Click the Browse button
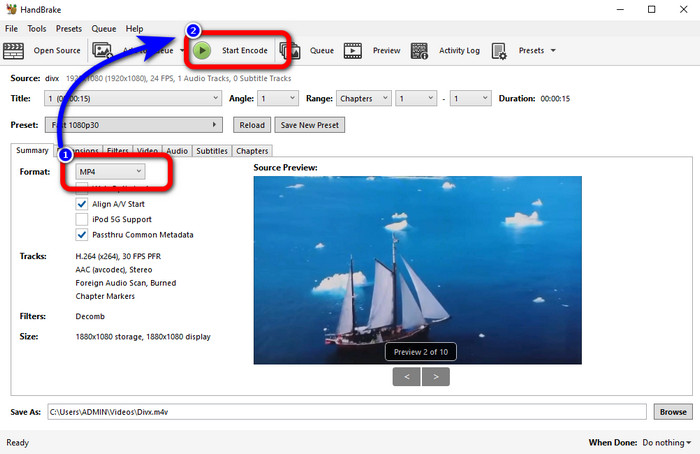Screen dimensions: 700x454 click(673, 412)
